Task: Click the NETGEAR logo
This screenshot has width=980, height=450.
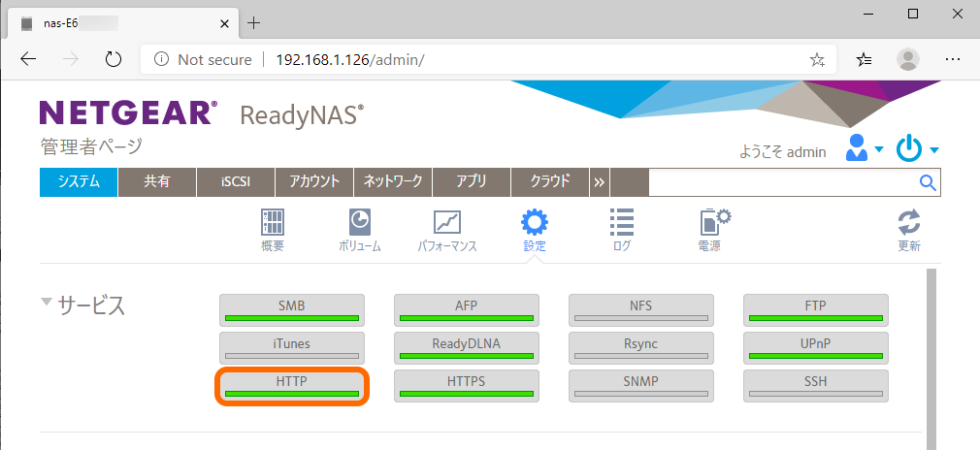Action: pyautogui.click(x=129, y=113)
